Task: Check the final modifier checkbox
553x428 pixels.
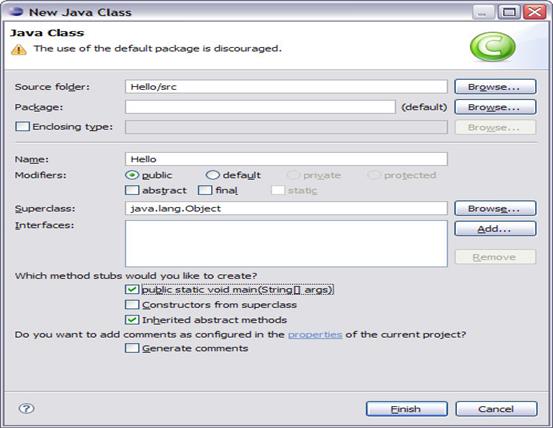Action: [x=205, y=190]
